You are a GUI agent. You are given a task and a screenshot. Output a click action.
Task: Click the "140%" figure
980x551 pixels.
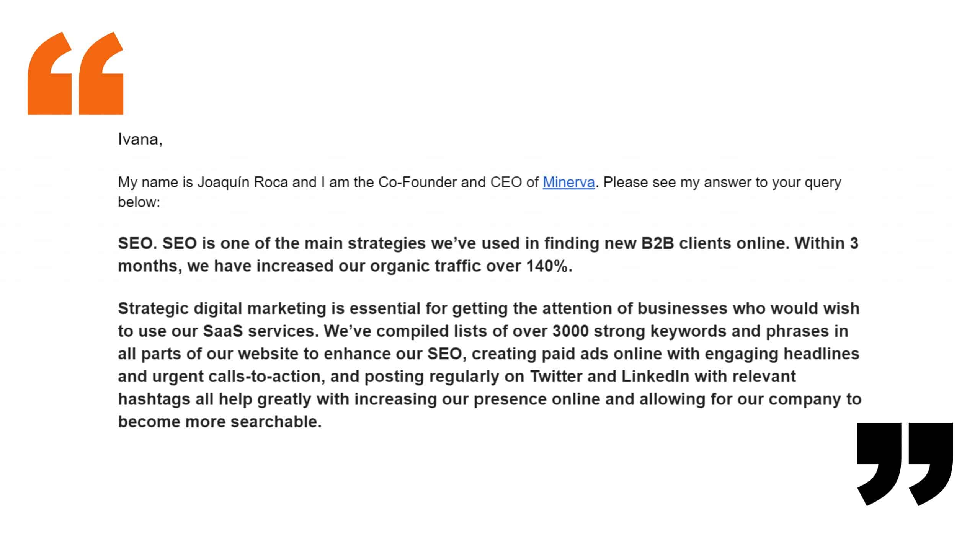(547, 266)
